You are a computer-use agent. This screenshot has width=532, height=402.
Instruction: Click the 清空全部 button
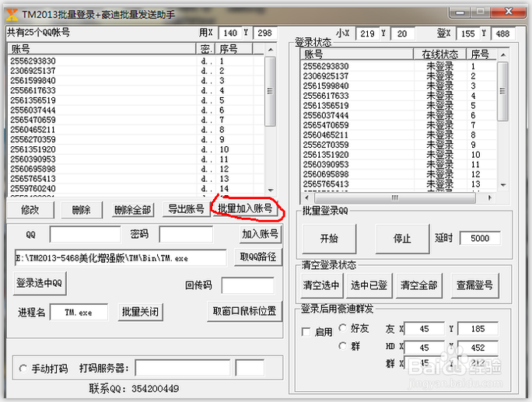(419, 285)
